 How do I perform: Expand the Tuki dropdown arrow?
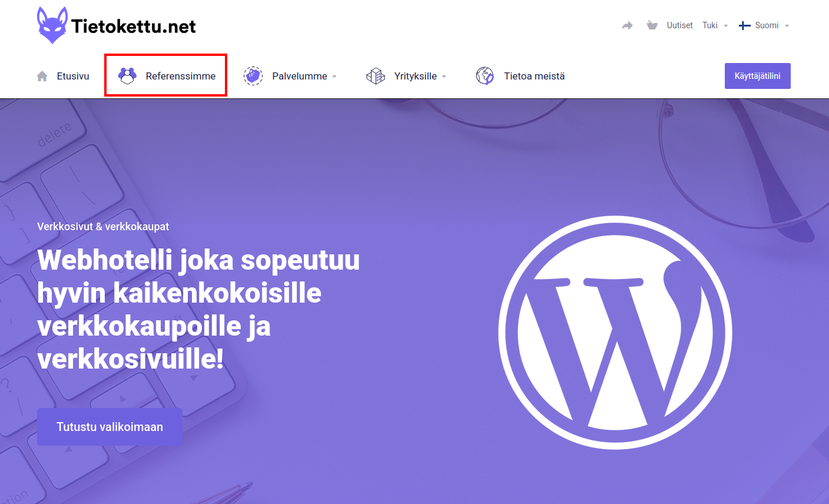(x=725, y=26)
